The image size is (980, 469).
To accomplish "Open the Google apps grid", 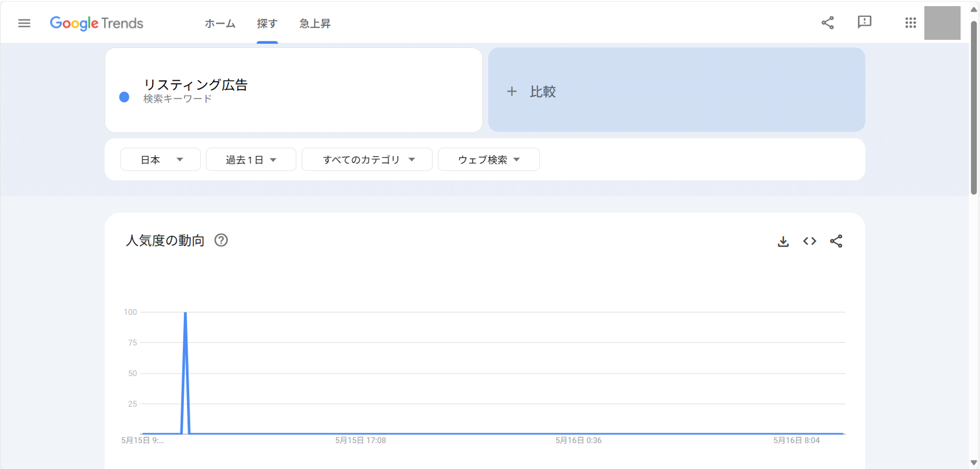I will pyautogui.click(x=911, y=22).
